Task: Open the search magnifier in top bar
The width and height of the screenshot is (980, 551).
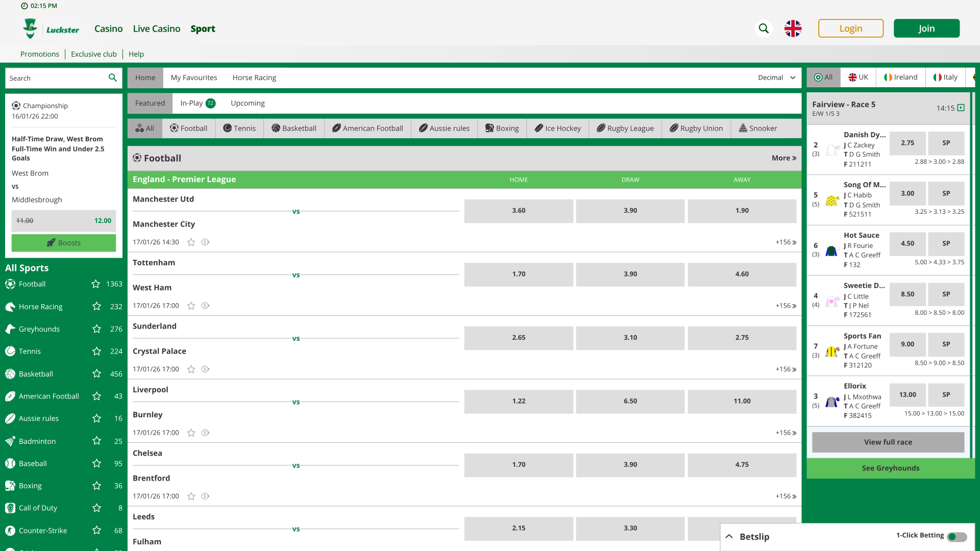Action: click(x=764, y=28)
